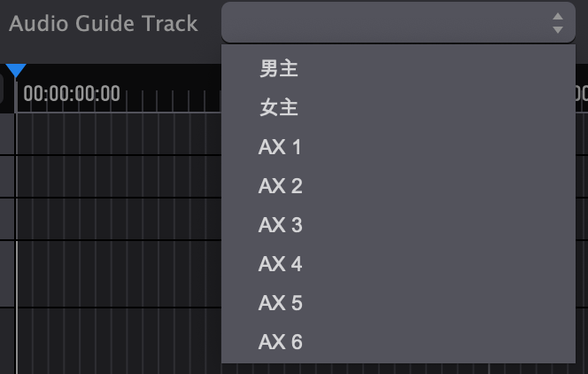This screenshot has height=374, width=588.
Task: Click the third track lane in timeline
Action: (x=119, y=218)
